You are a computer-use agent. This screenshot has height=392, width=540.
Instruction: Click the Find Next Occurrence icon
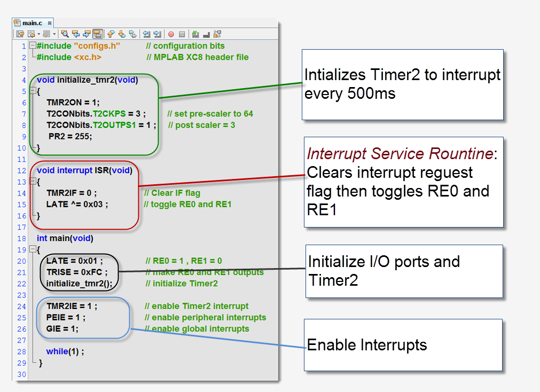tap(87, 34)
